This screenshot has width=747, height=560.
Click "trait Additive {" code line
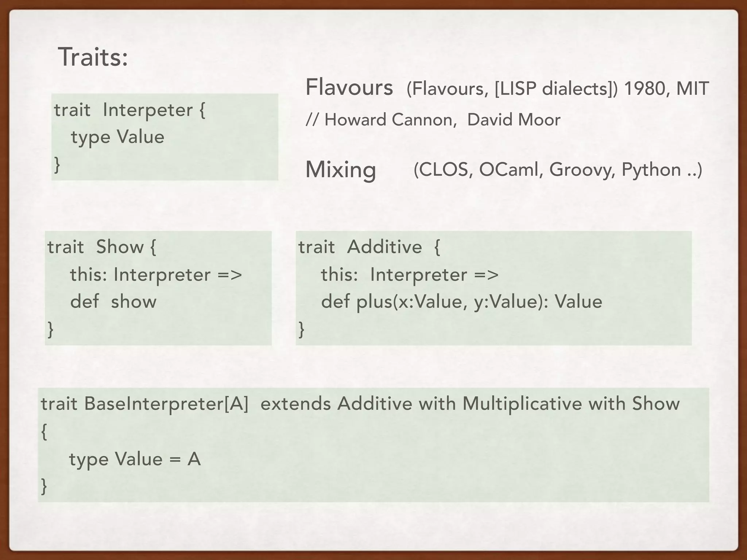[x=369, y=247]
